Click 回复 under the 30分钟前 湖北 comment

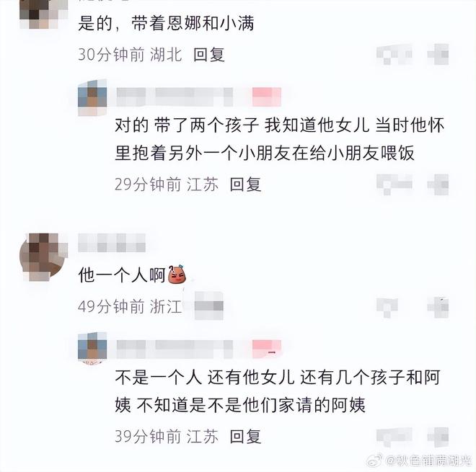pos(209,55)
